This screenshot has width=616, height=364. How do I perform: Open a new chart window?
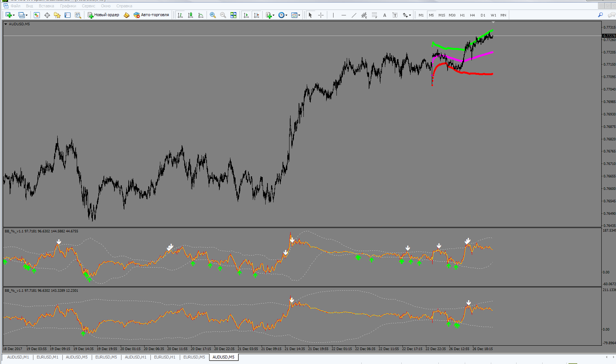pyautogui.click(x=8, y=15)
